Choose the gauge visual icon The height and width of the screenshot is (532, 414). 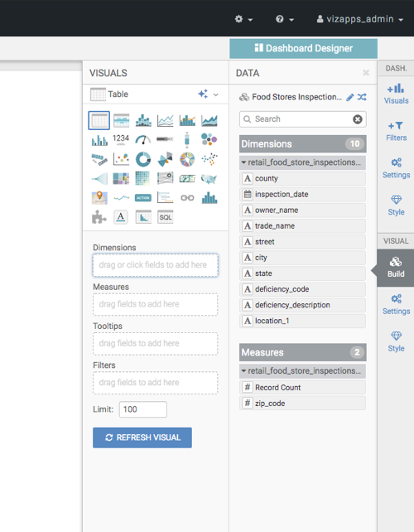(x=143, y=139)
